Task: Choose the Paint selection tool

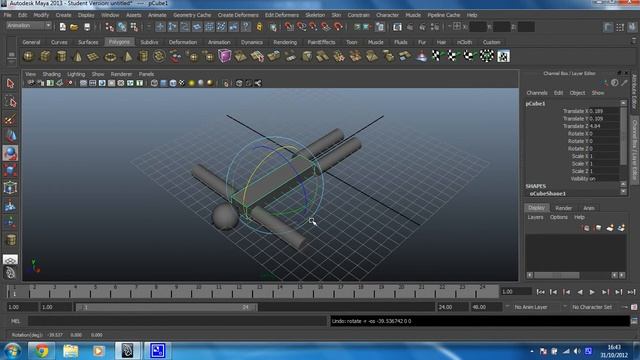Action: (11, 119)
